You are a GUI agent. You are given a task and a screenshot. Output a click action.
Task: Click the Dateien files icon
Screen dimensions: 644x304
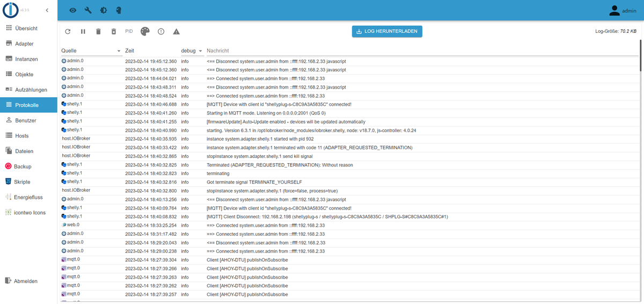point(9,151)
